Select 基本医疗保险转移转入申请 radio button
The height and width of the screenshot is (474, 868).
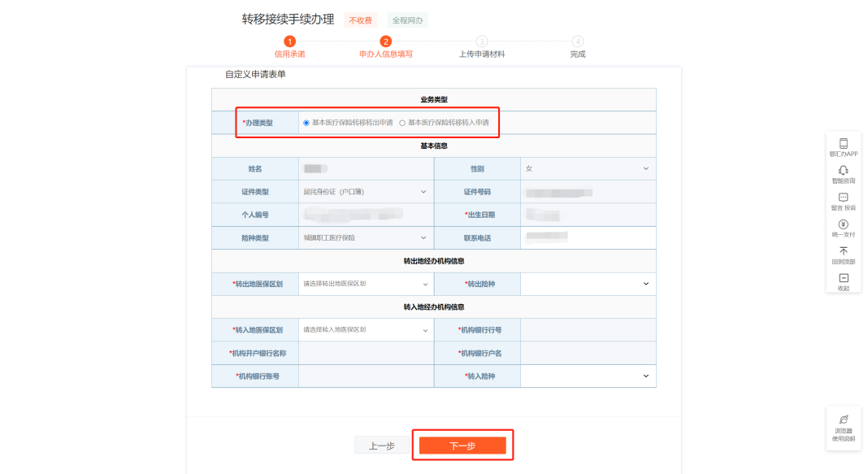[402, 123]
